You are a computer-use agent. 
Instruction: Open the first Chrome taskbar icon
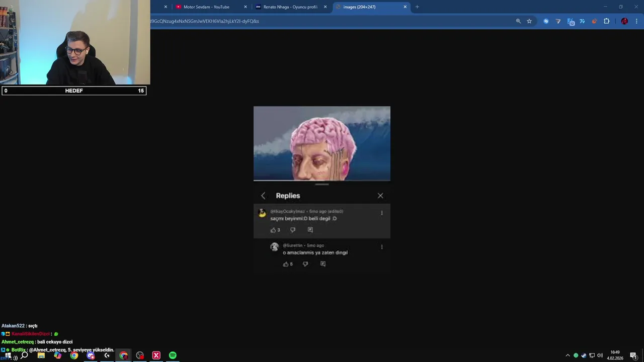coord(74,355)
